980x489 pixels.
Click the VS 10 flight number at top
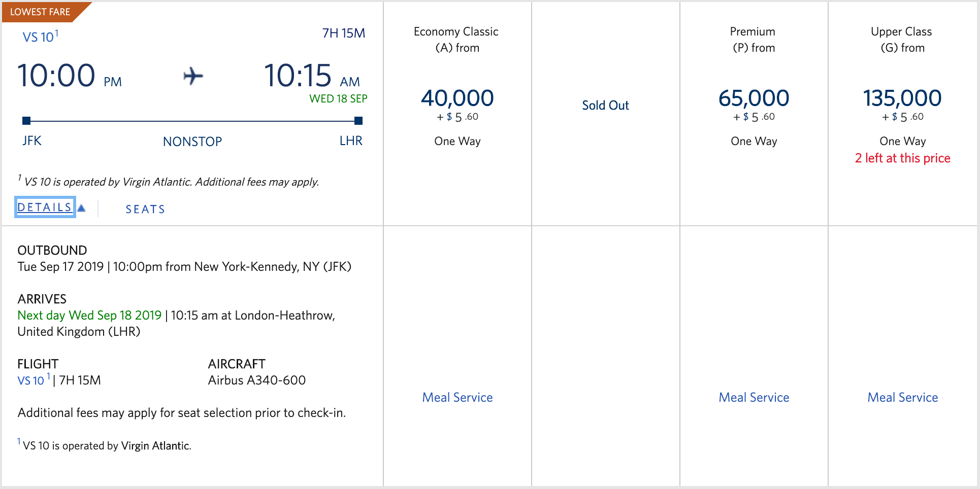click(x=38, y=37)
